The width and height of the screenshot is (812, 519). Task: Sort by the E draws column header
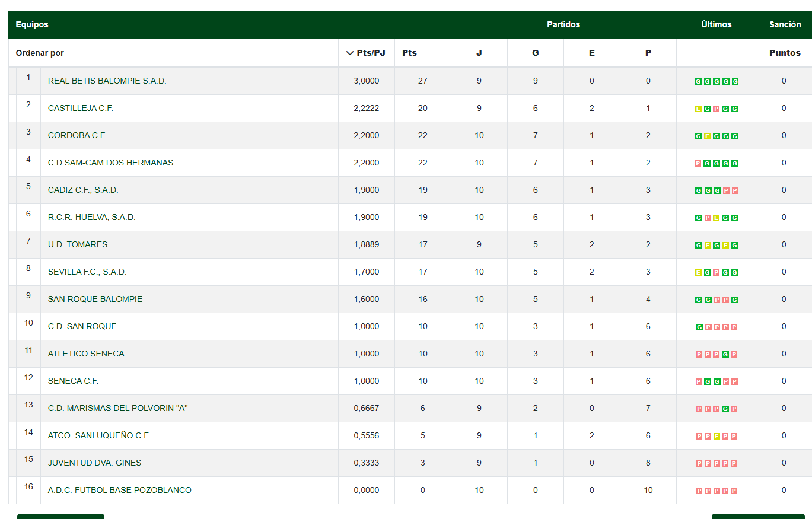point(592,53)
